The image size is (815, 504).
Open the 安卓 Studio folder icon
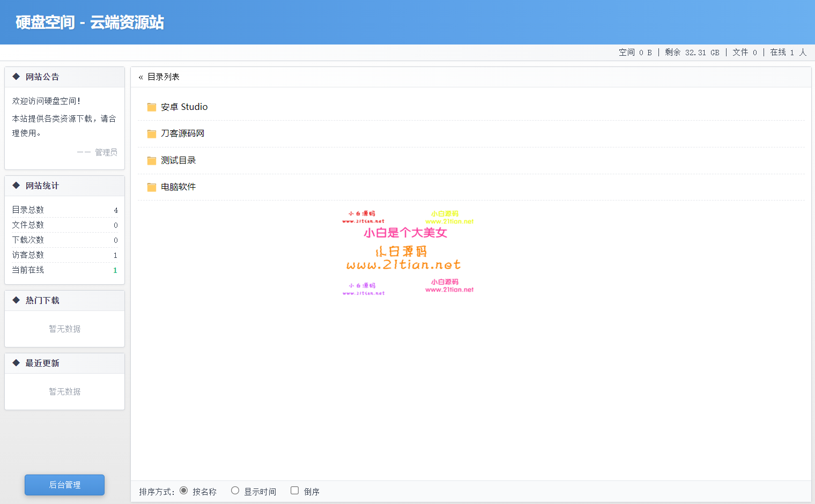point(151,107)
